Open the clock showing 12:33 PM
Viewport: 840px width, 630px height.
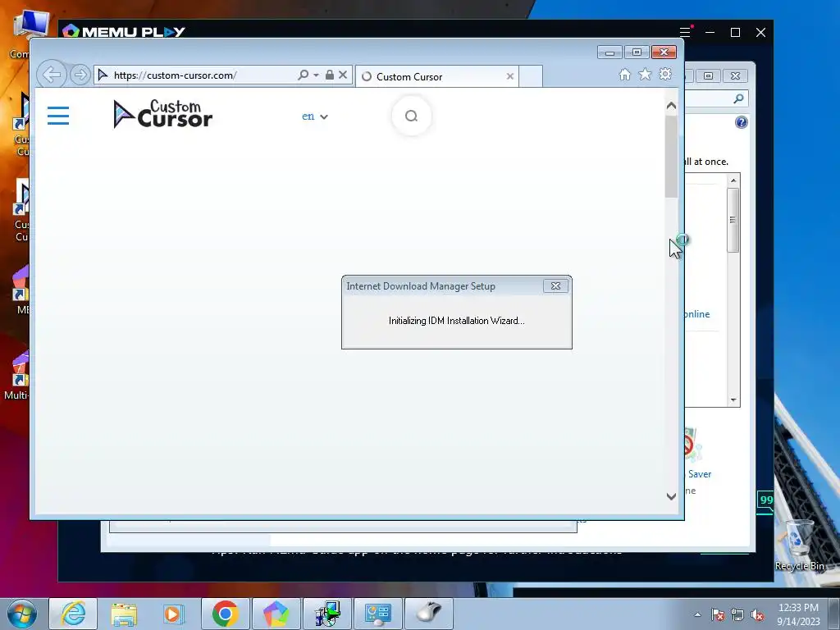[x=798, y=614]
